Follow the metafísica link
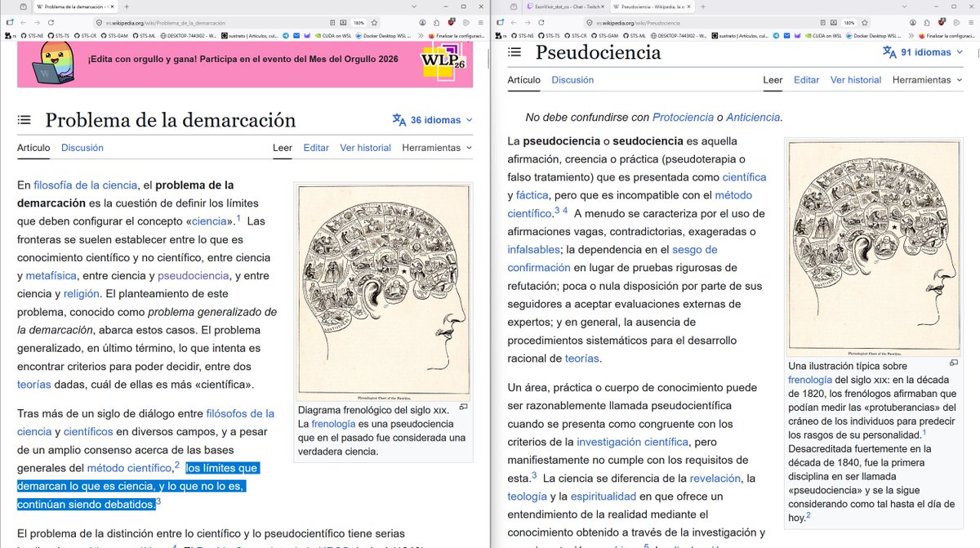Screen dimensions: 980x548 tap(51, 275)
